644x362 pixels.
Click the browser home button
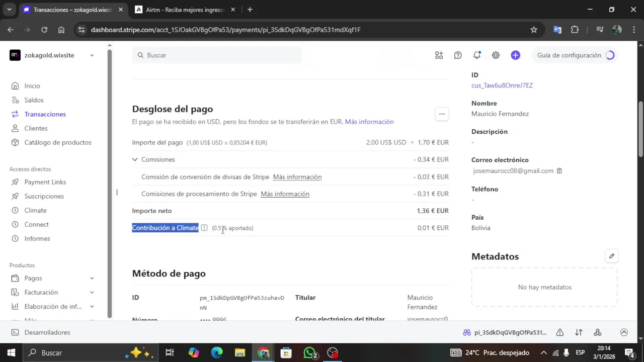[61, 30]
